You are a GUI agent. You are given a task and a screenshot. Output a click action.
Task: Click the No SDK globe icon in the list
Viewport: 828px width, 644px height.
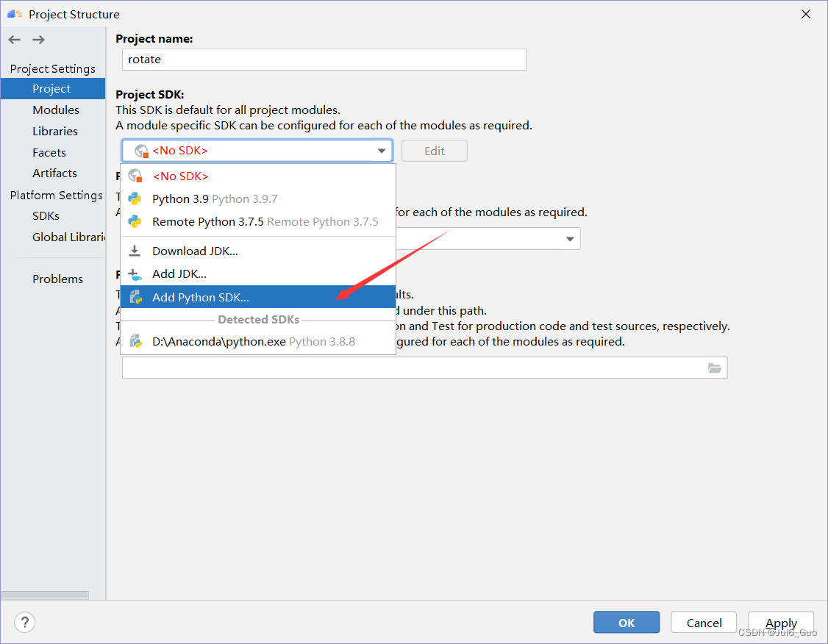pos(135,175)
